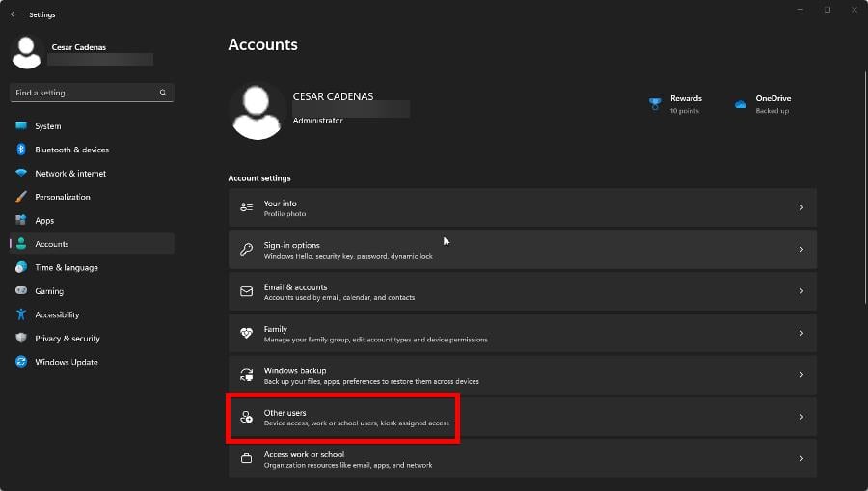Image resolution: width=868 pixels, height=491 pixels.
Task: Open the Apps settings category
Action: click(44, 221)
